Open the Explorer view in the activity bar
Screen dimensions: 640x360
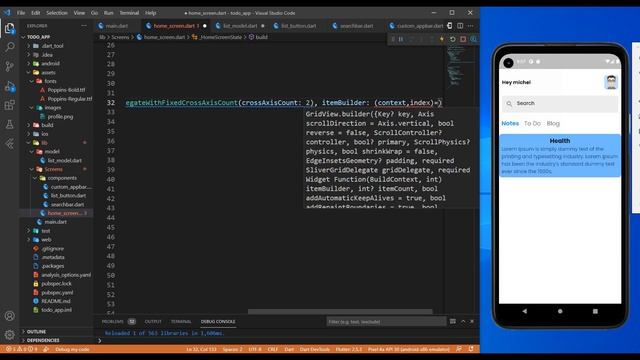pos(9,28)
